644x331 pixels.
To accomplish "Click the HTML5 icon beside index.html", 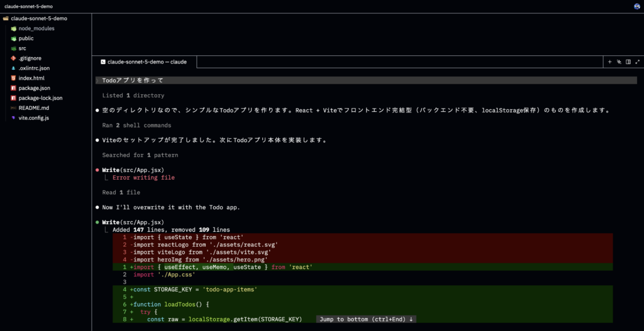I will tap(14, 78).
